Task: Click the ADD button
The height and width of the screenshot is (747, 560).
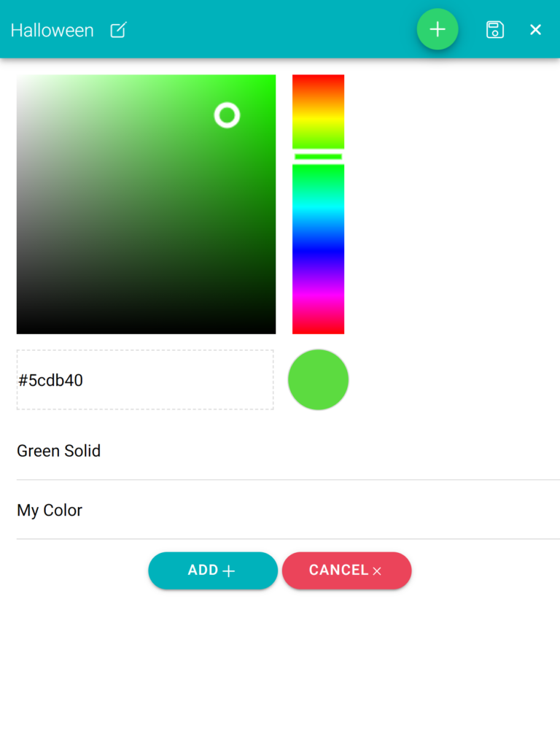Action: click(x=213, y=570)
